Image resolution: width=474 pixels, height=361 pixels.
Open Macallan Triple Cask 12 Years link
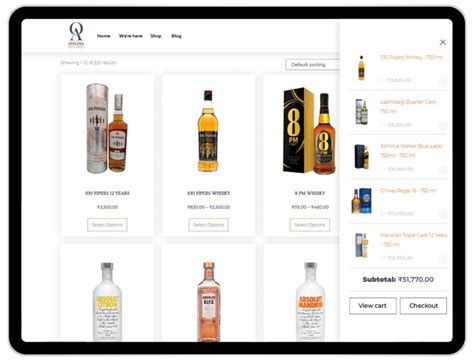coord(414,239)
